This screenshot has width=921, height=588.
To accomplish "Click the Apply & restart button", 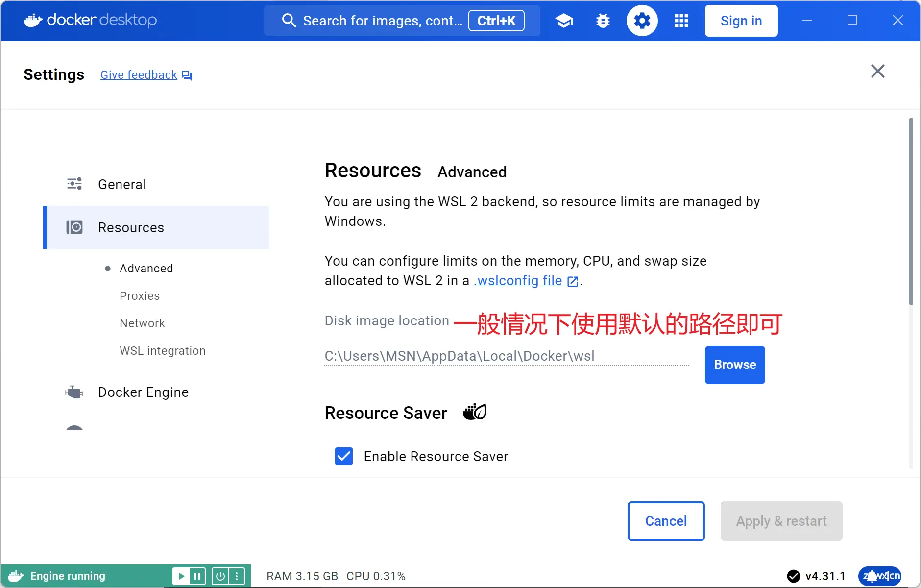I will pos(781,521).
